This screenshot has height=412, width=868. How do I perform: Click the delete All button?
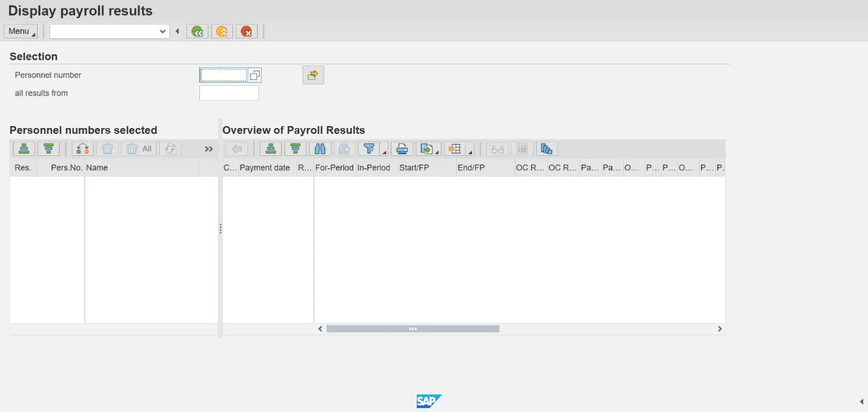139,149
